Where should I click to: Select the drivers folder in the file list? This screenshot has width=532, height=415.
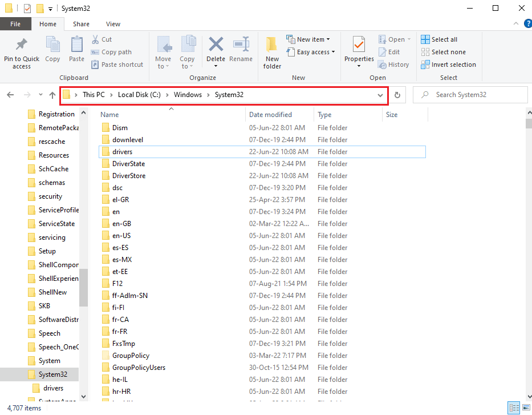point(262,152)
